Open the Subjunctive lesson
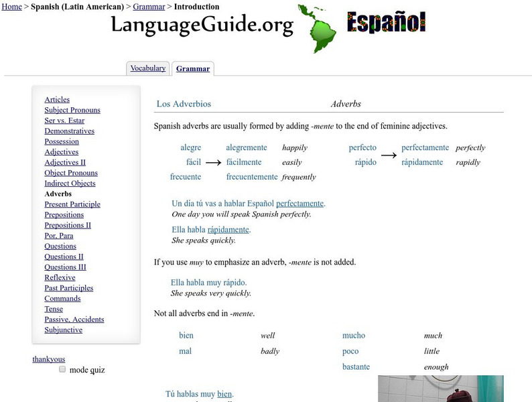532x402 pixels. coord(64,330)
